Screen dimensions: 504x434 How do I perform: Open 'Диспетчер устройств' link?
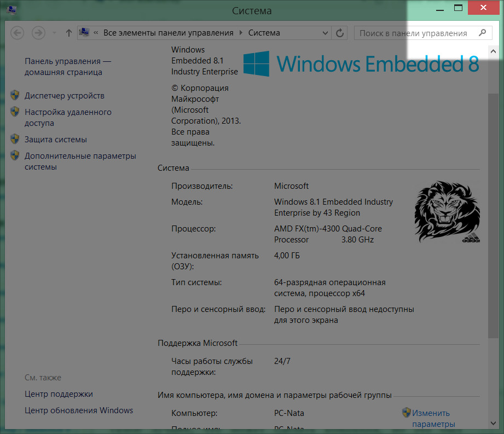[x=65, y=95]
